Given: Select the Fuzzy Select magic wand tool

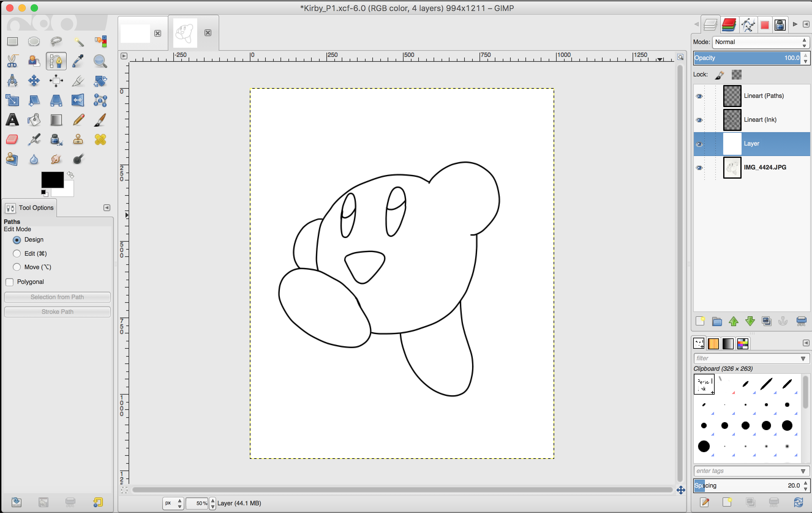Looking at the screenshot, I should (x=78, y=41).
